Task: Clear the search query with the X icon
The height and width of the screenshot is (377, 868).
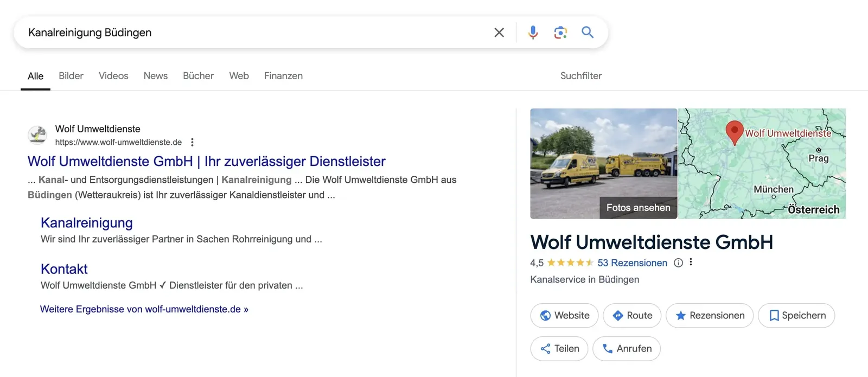Action: [499, 33]
